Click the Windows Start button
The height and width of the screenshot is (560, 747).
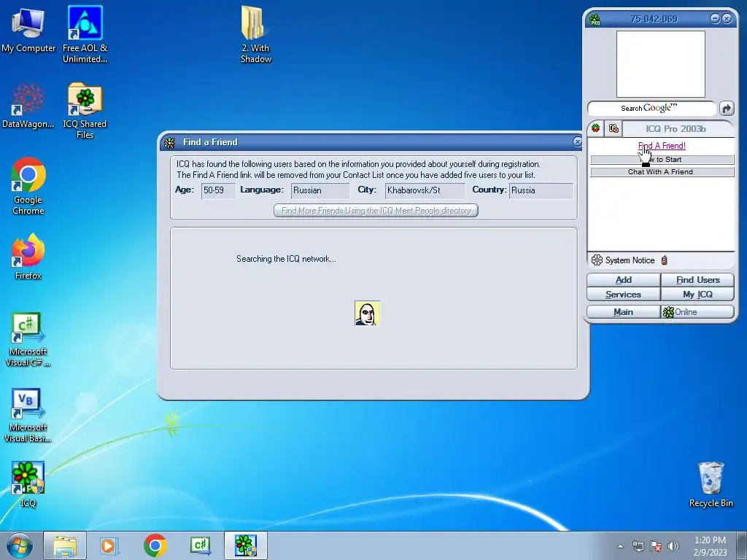coord(20,545)
